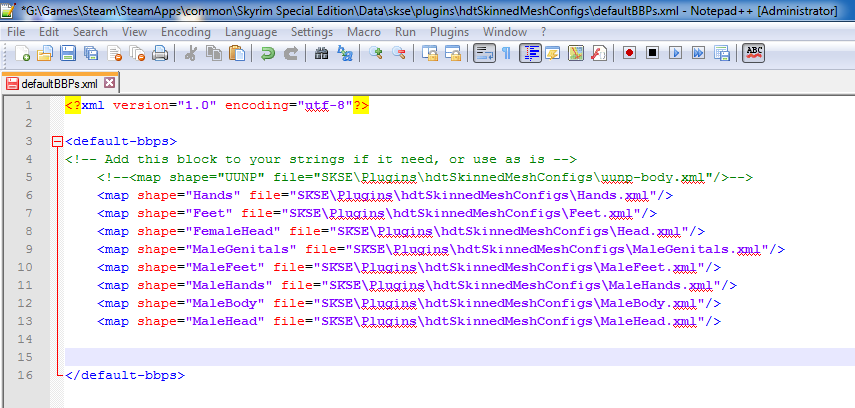The image size is (855, 408).
Task: Click the green Undo arrow
Action: [x=267, y=53]
